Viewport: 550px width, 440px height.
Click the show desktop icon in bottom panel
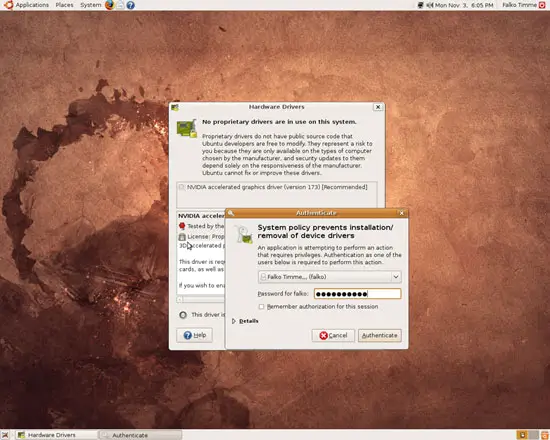coord(5,435)
